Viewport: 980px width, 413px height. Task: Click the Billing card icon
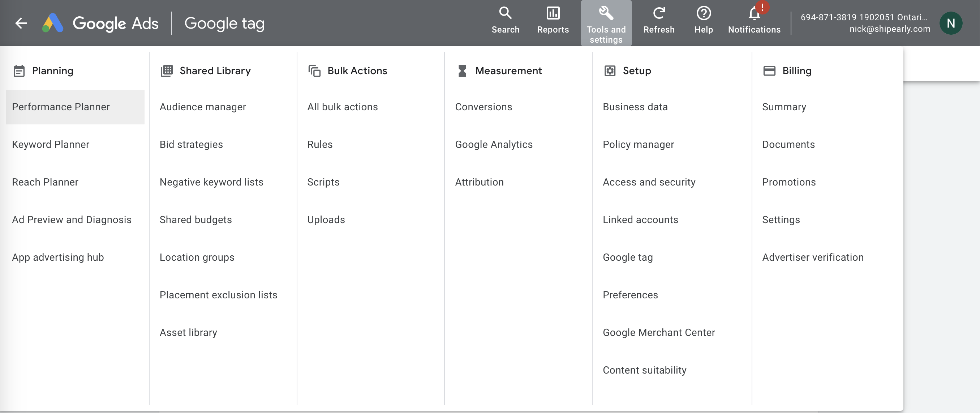coord(769,71)
